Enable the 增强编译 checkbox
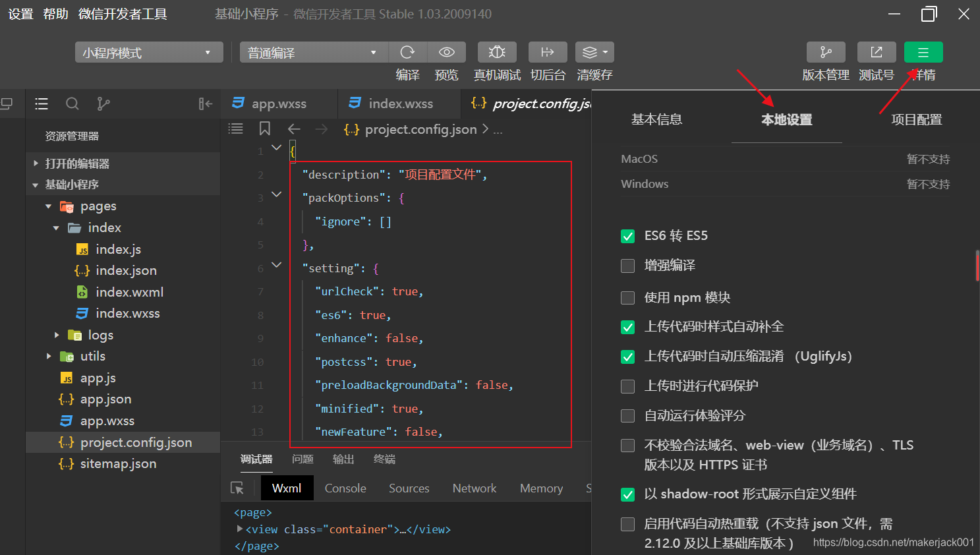980x555 pixels. 628,266
